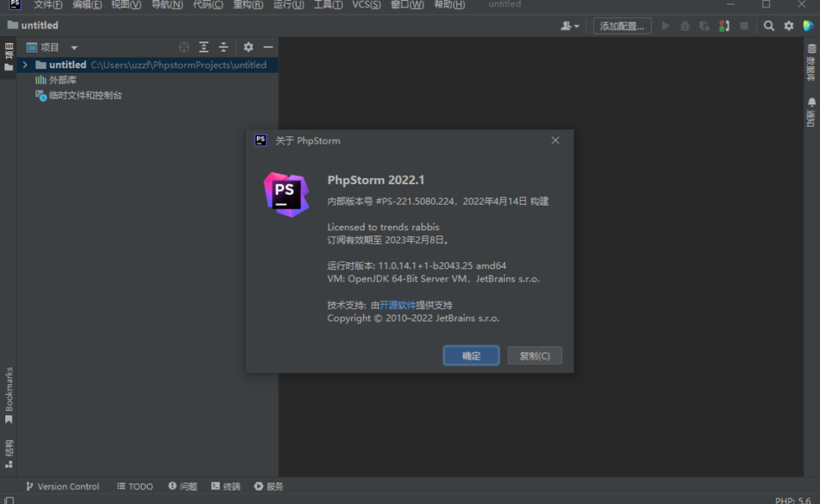Follow the 开源软件 link
Screen dimensions: 820x504
[397, 305]
